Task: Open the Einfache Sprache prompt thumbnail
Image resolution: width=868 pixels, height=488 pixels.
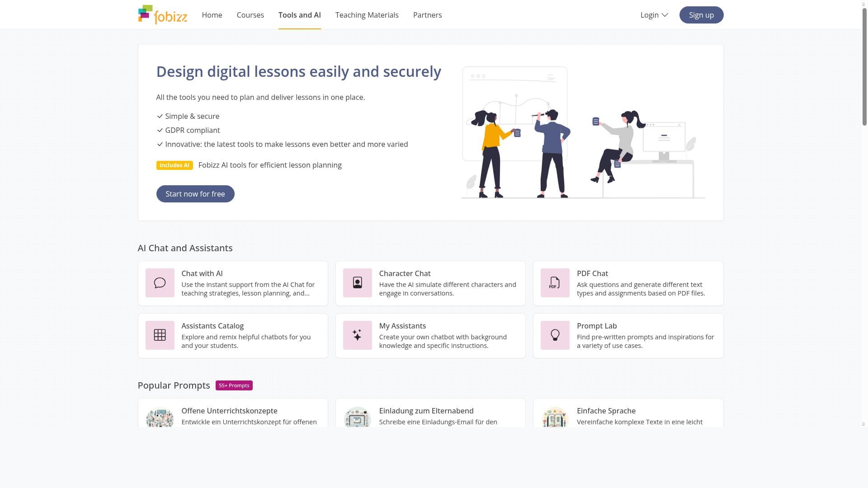Action: (x=555, y=418)
